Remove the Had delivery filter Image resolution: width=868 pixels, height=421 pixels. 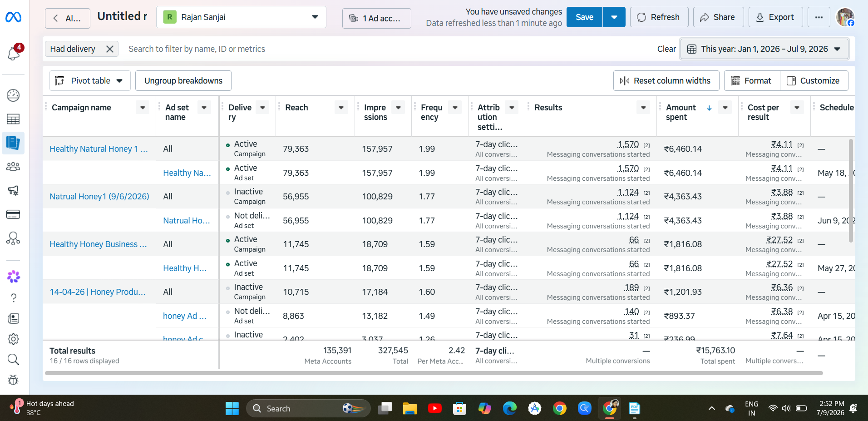(110, 49)
